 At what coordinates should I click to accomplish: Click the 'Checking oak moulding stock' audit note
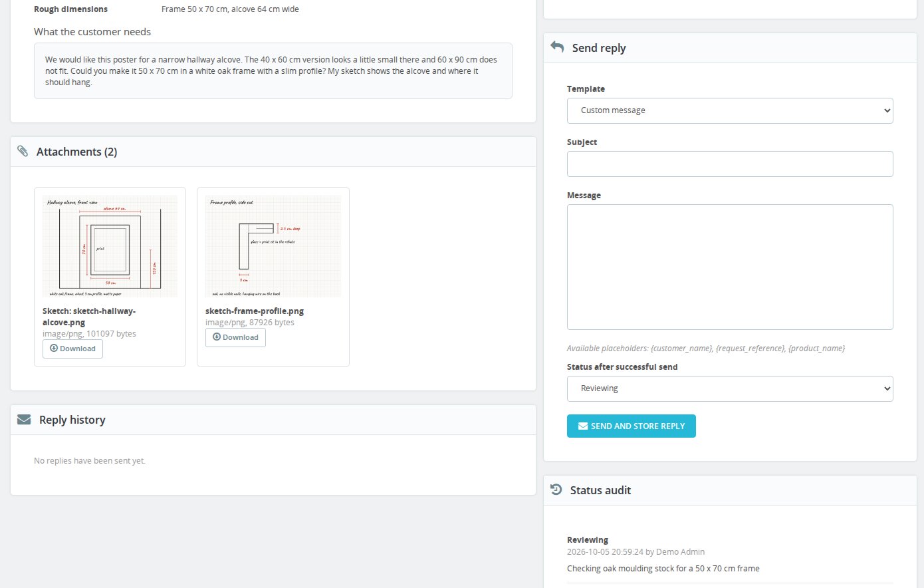click(663, 568)
